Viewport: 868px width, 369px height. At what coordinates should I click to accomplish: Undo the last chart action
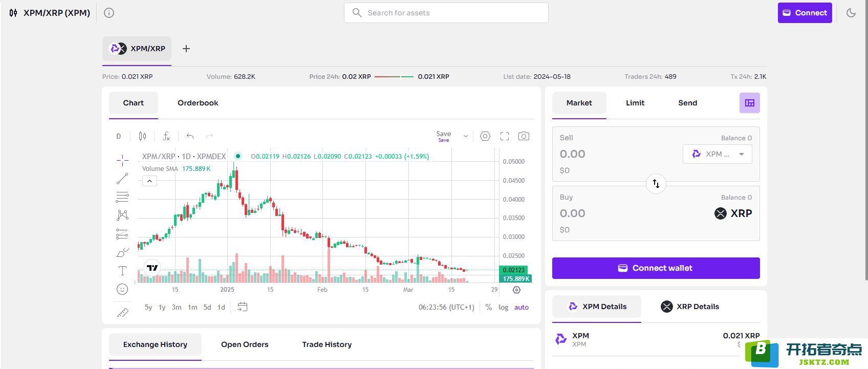coord(190,136)
